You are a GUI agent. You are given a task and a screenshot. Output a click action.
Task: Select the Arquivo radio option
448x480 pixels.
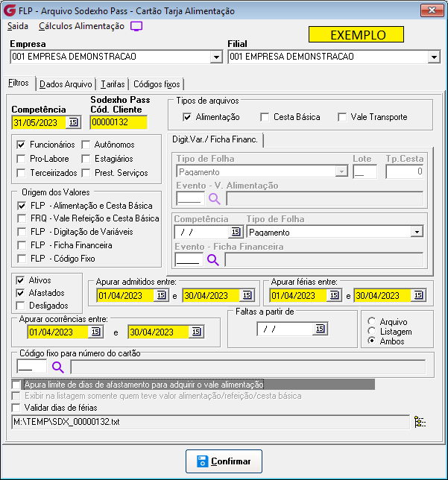372,321
